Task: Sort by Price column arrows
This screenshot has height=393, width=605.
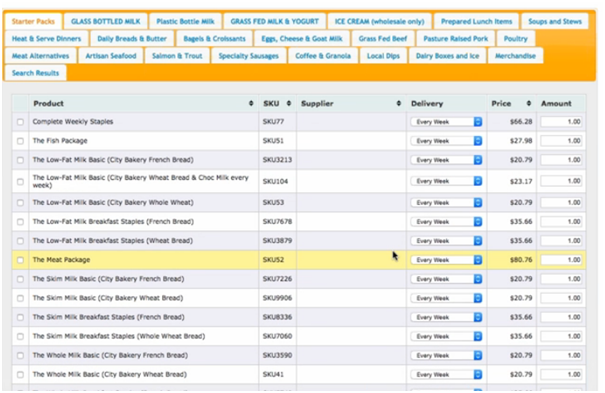Action: (x=529, y=103)
